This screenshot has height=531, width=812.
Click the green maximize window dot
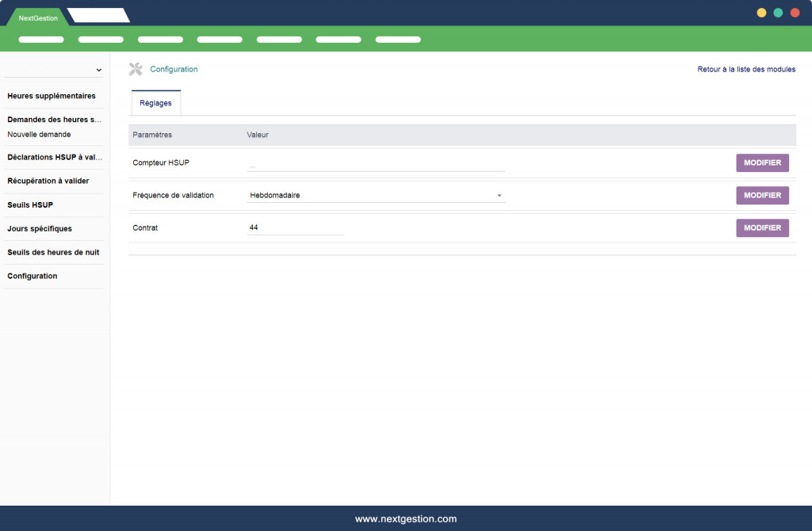click(778, 13)
